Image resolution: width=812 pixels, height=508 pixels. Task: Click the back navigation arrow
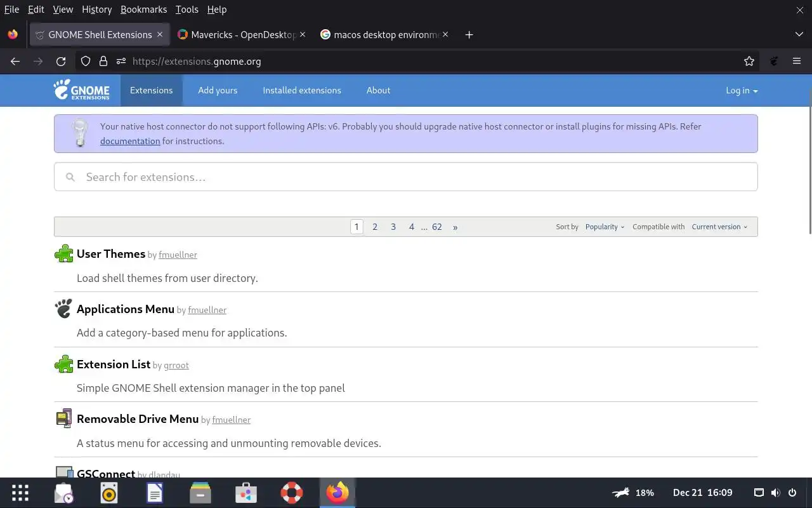click(x=15, y=62)
